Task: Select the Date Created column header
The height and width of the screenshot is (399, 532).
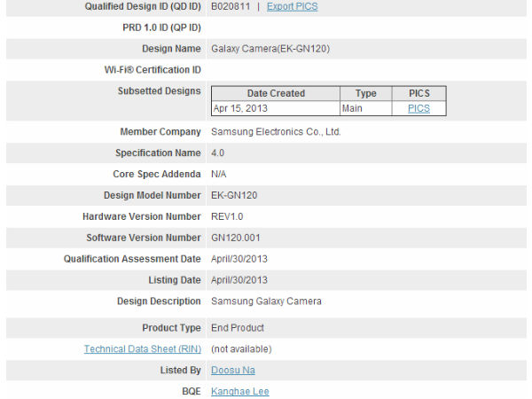Action: pyautogui.click(x=276, y=93)
